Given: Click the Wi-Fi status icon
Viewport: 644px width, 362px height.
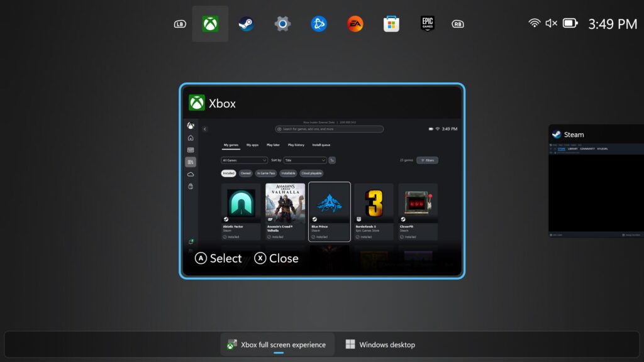Looking at the screenshot, I should coord(535,23).
